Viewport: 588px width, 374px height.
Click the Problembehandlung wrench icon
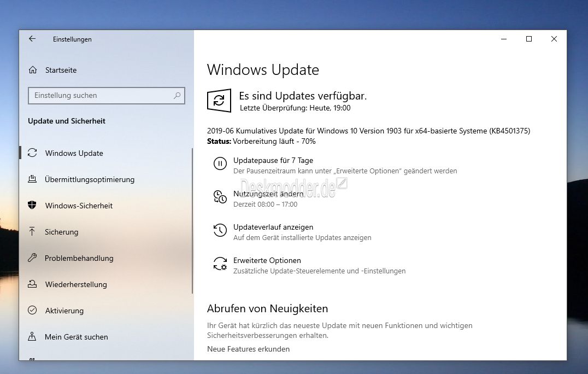pos(32,258)
